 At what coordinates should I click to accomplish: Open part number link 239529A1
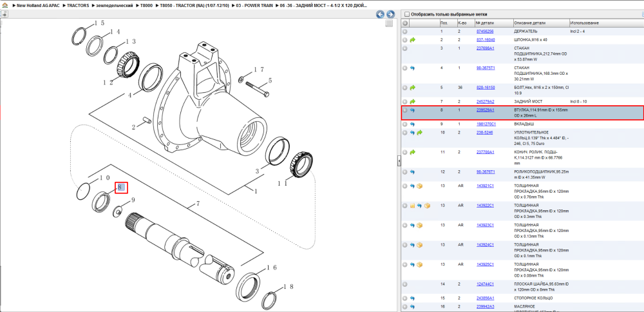click(x=486, y=110)
